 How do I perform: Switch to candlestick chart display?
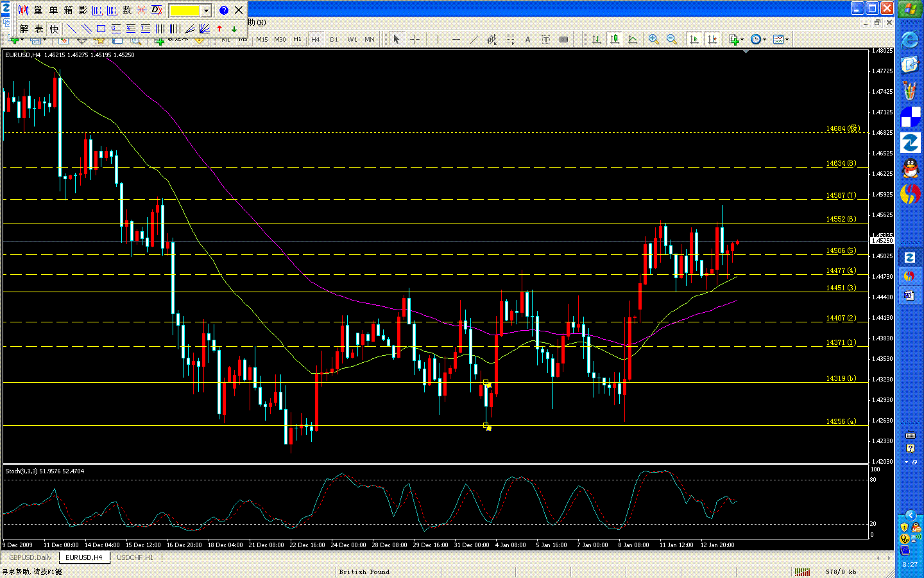[x=615, y=40]
